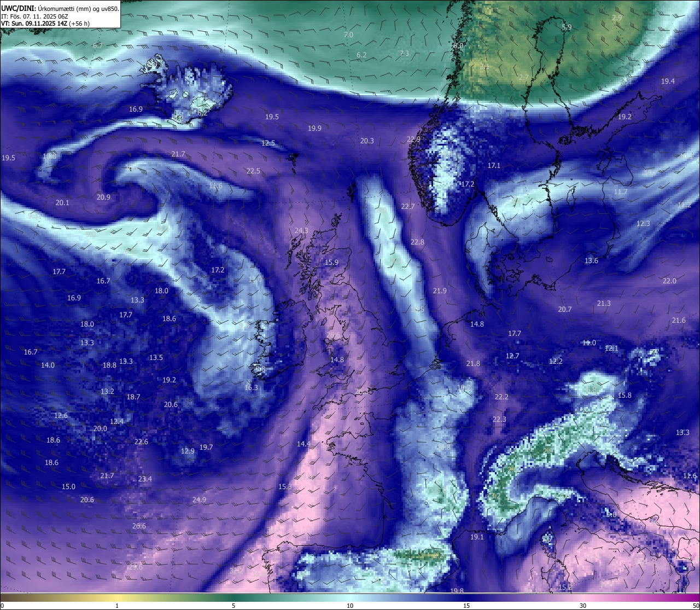Click the map value '15.0'
This screenshot has height=610, width=700.
point(68,486)
